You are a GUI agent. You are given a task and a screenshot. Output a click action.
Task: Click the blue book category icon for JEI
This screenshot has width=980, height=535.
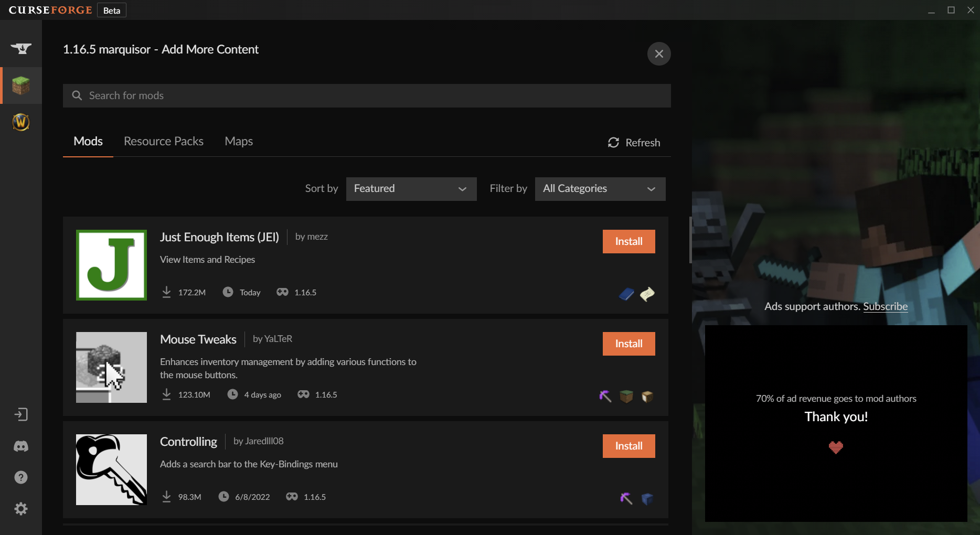click(x=626, y=294)
